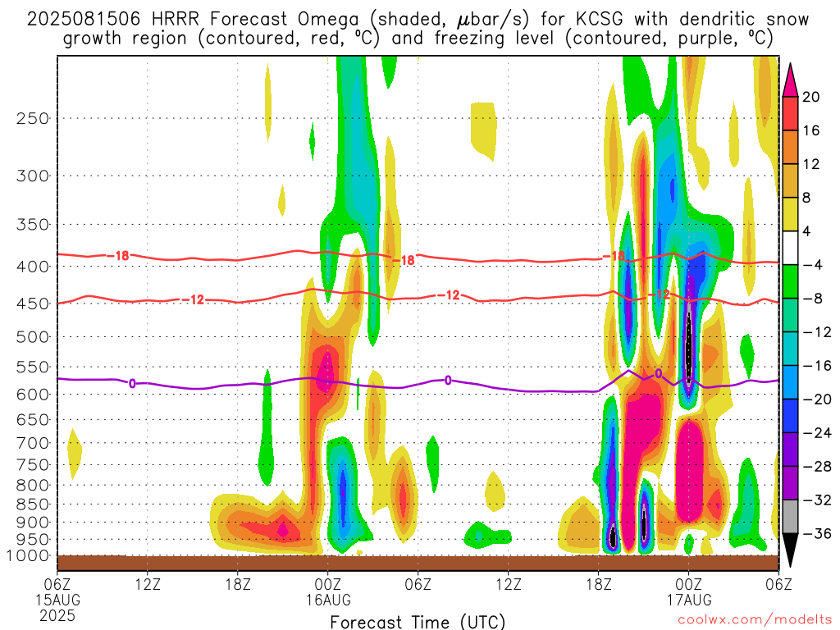Select the gray -32 to -36 color band
The image size is (840, 630).
[x=790, y=517]
